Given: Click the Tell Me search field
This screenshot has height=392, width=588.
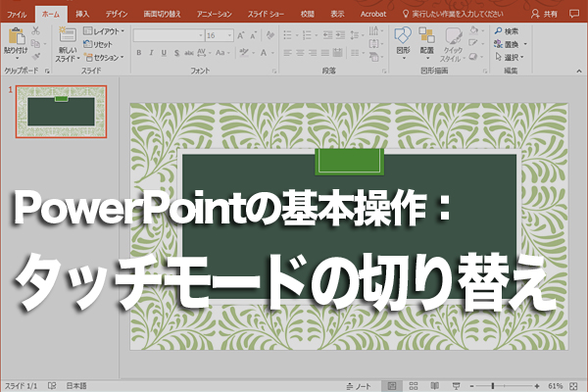Looking at the screenshot, I should 453,15.
